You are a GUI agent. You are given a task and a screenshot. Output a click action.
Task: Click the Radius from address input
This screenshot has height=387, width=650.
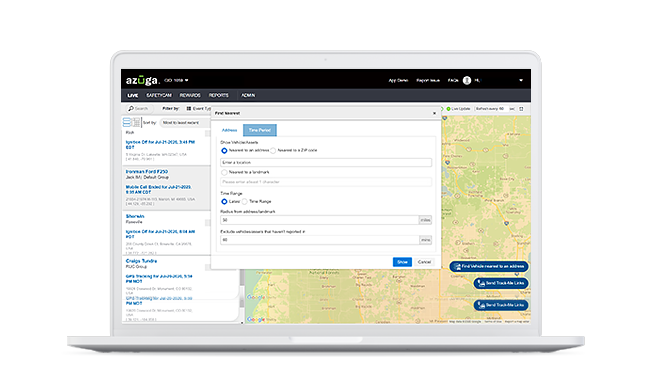tap(320, 220)
